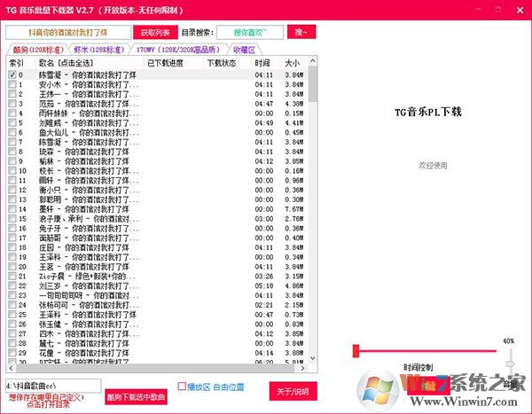
Task: Check the checkbox for row 8 琉霖
Action: (x=12, y=151)
